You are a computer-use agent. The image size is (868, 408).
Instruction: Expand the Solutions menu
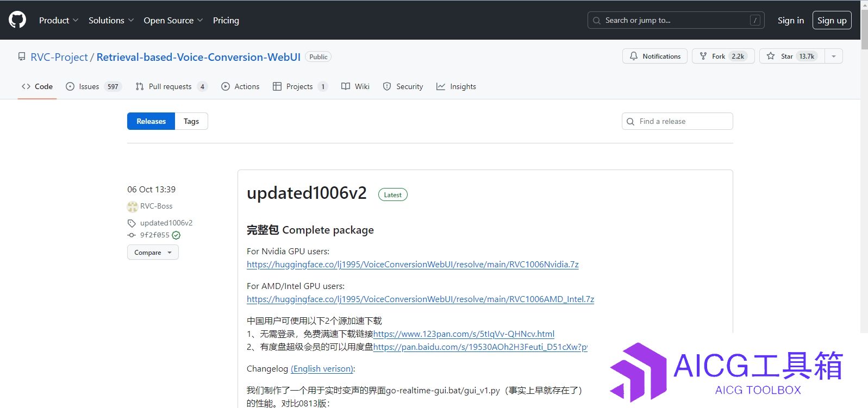(111, 20)
